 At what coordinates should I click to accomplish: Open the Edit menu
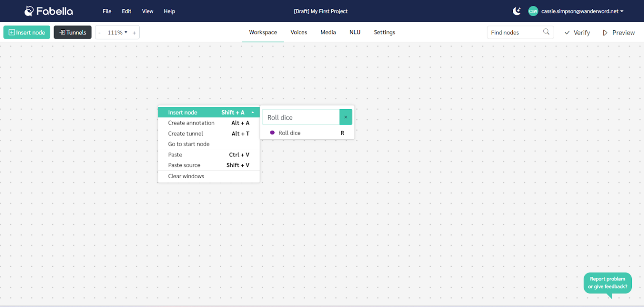[x=126, y=11]
